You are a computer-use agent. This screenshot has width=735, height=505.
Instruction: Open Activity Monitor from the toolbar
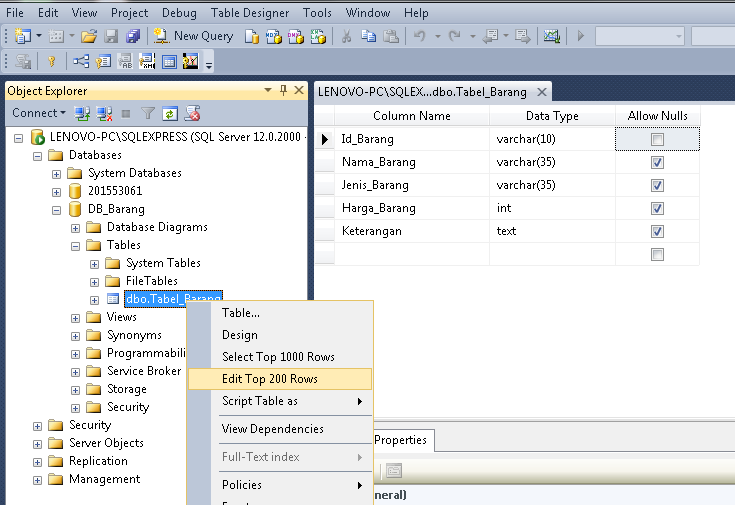coord(552,36)
